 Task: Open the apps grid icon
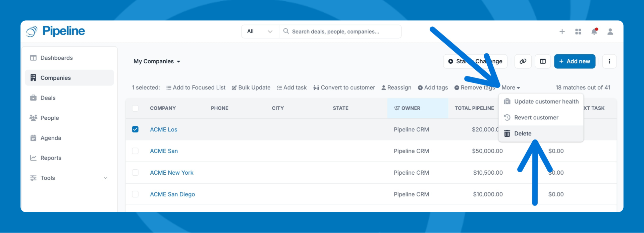point(578,32)
